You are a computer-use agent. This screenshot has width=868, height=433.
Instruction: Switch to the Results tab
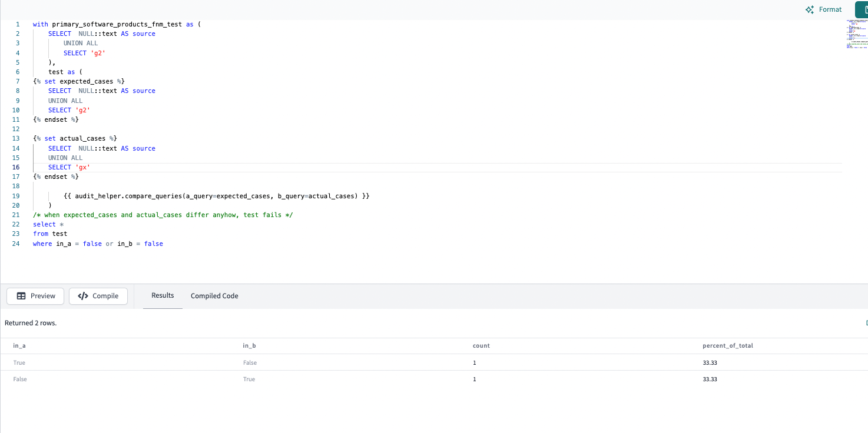[x=163, y=295]
